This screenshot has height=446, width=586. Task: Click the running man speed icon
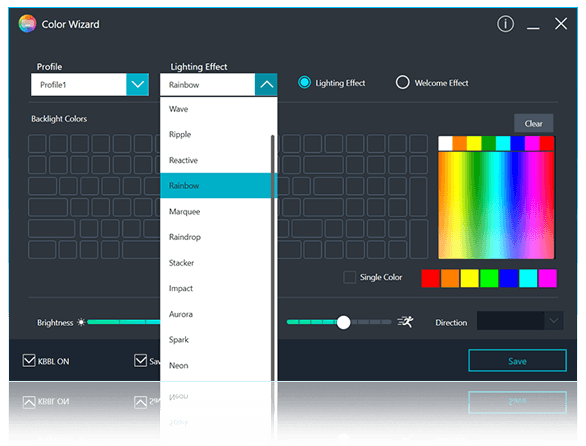pyautogui.click(x=405, y=322)
